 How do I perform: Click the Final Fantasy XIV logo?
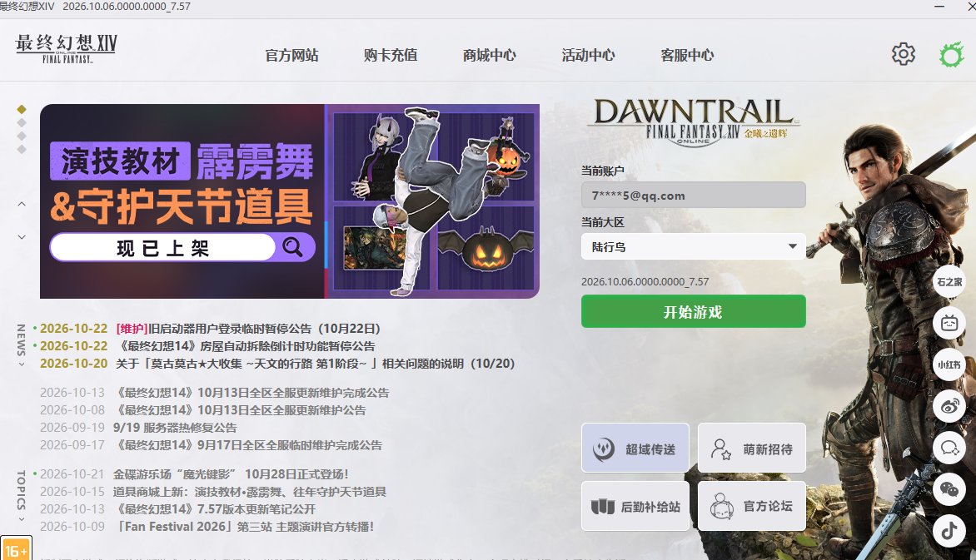[x=66, y=48]
